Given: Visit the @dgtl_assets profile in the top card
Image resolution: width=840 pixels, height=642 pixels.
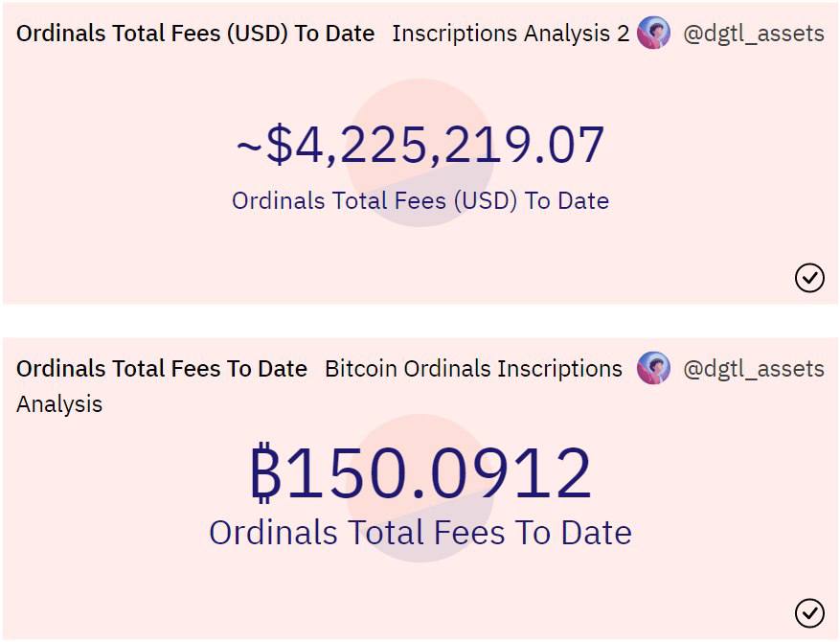Looking at the screenshot, I should coord(753,34).
